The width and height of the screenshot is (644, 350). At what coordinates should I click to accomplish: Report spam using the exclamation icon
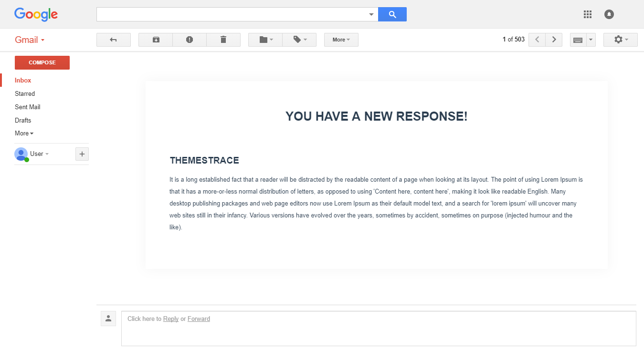(x=190, y=40)
